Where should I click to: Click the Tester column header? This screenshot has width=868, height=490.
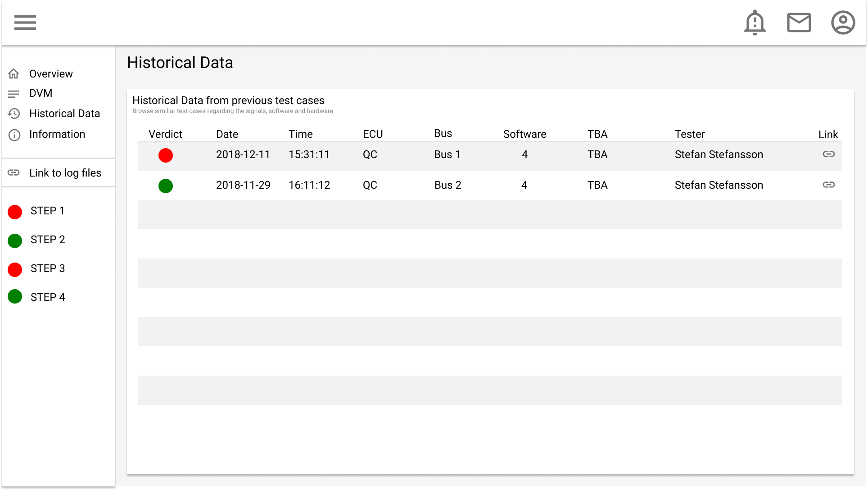(690, 134)
